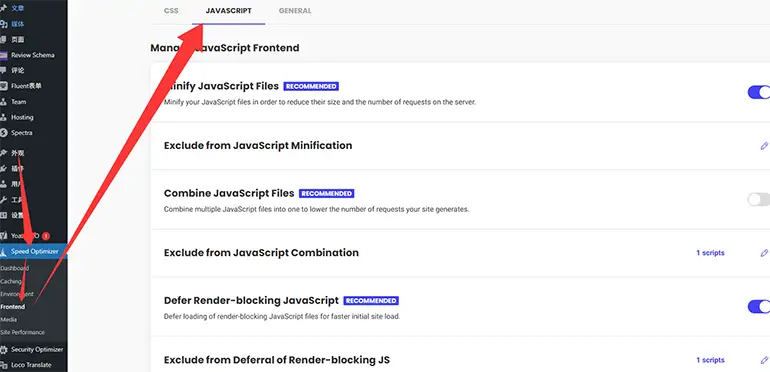Click the 外观 appearance brush icon

point(4,153)
